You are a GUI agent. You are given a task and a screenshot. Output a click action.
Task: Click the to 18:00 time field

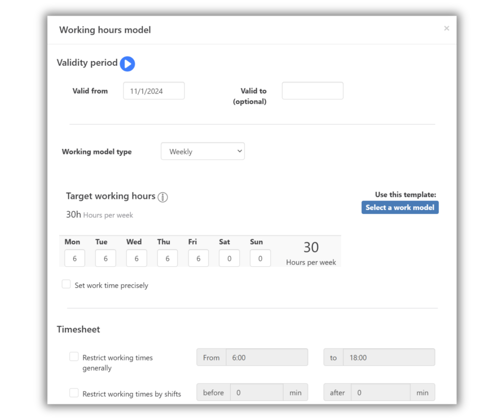pyautogui.click(x=389, y=357)
